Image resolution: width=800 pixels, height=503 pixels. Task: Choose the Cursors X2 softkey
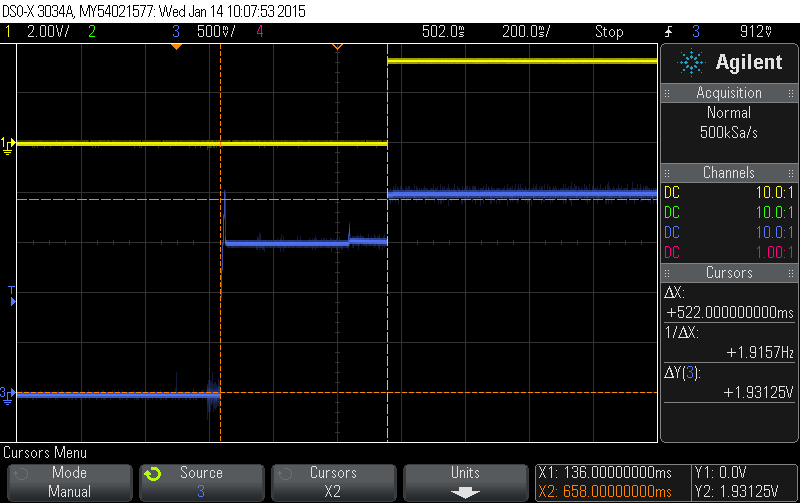pyautogui.click(x=334, y=482)
